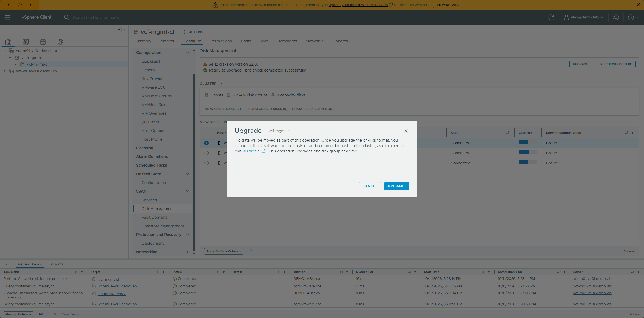Open the Monitor tab
Image resolution: width=644 pixels, height=318 pixels.
click(167, 41)
